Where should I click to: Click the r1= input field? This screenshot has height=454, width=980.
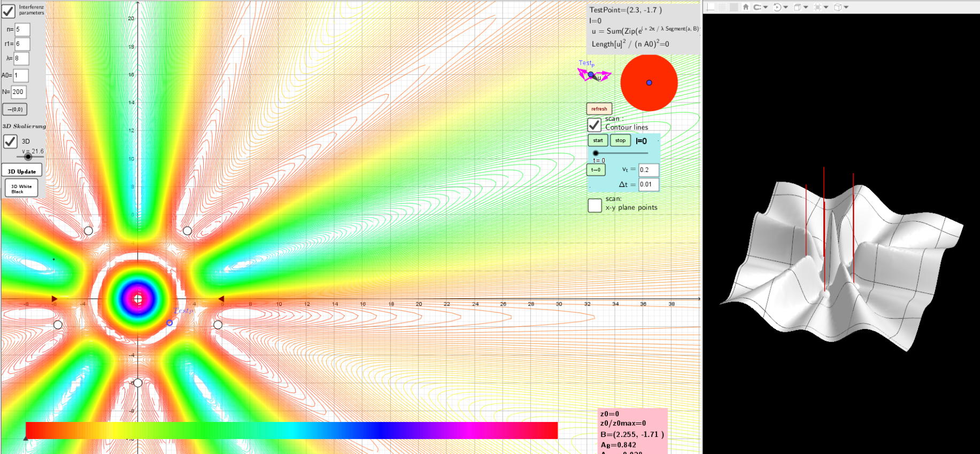click(x=22, y=44)
